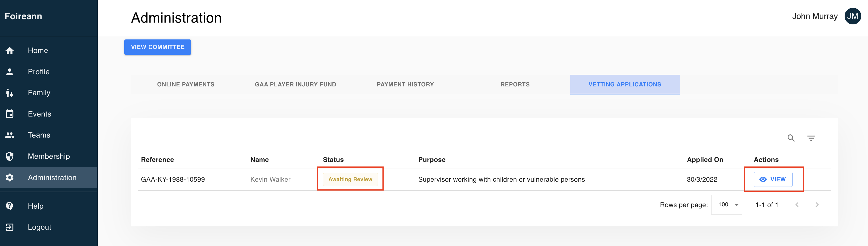
Task: View Kevin Walker's vetting application
Action: [x=773, y=179]
